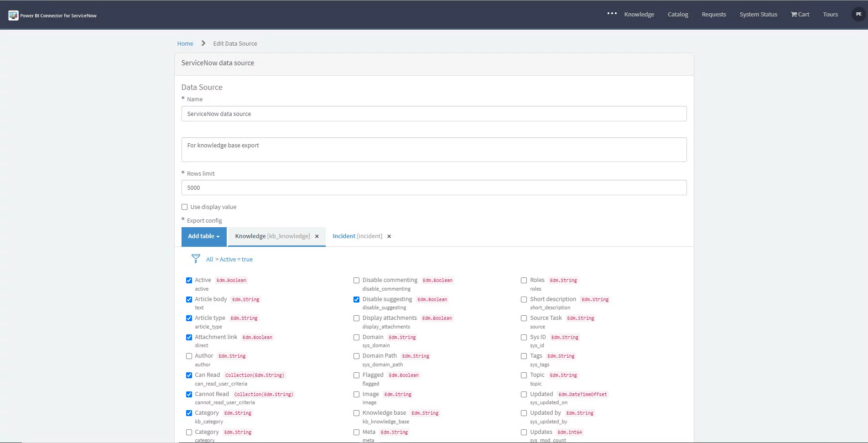Uncheck the Article body field
The height and width of the screenshot is (443, 868).
pos(189,300)
